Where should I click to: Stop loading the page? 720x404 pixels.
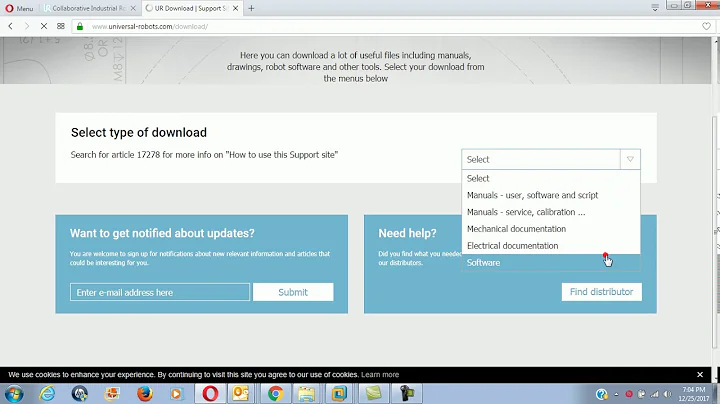pos(44,26)
